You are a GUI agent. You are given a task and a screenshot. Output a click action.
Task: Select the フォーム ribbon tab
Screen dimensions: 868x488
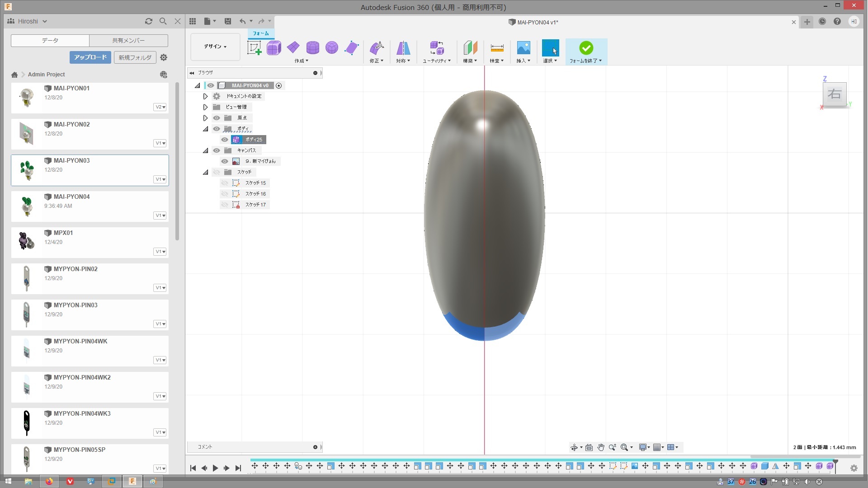coord(261,33)
